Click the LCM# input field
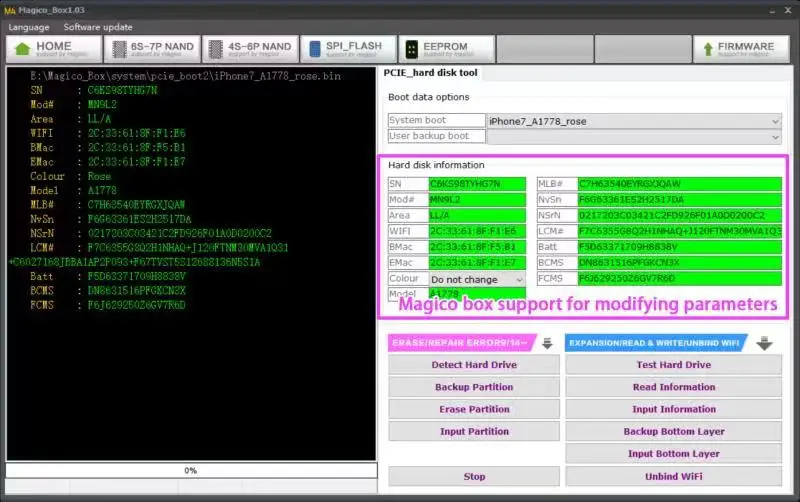 point(679,231)
